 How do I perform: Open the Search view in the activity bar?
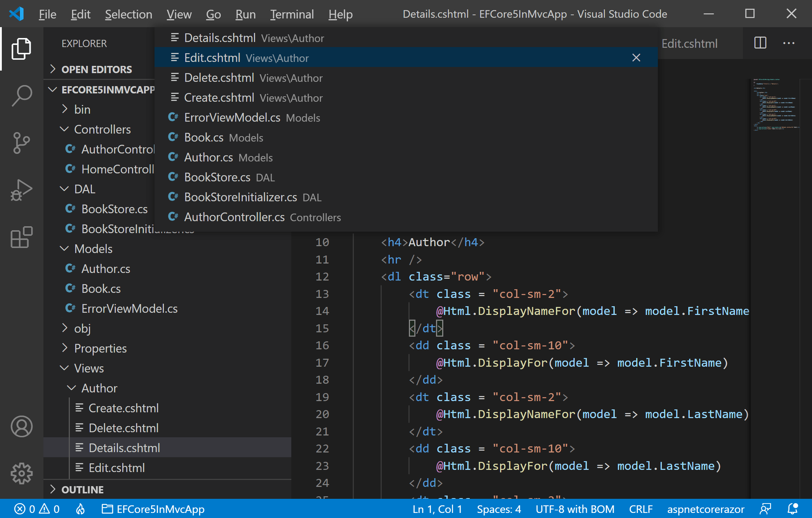[x=21, y=95]
